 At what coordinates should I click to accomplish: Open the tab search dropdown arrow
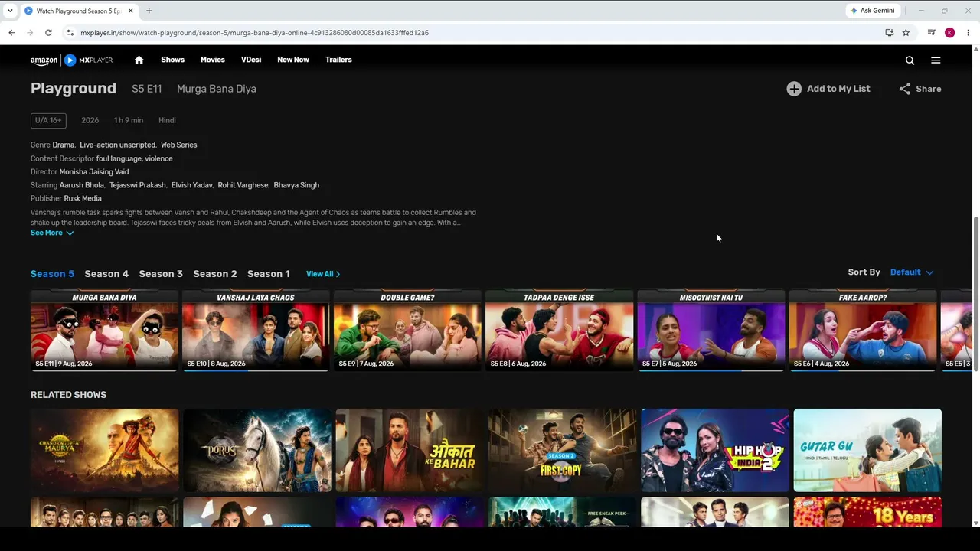10,11
